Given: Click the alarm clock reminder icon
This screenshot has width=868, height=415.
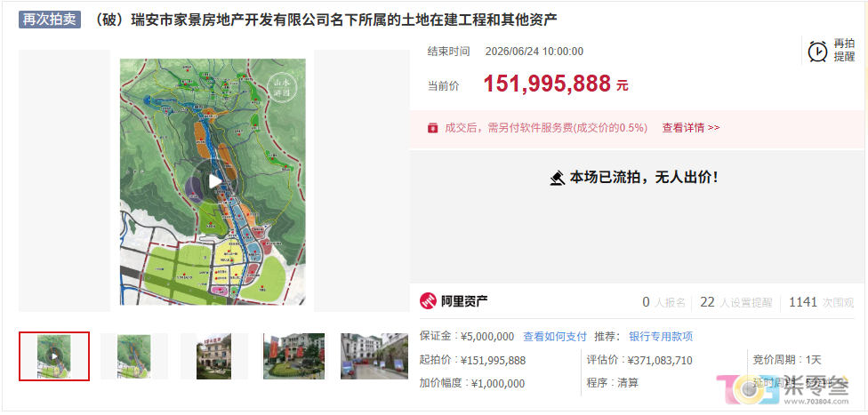Looking at the screenshot, I should 817,51.
